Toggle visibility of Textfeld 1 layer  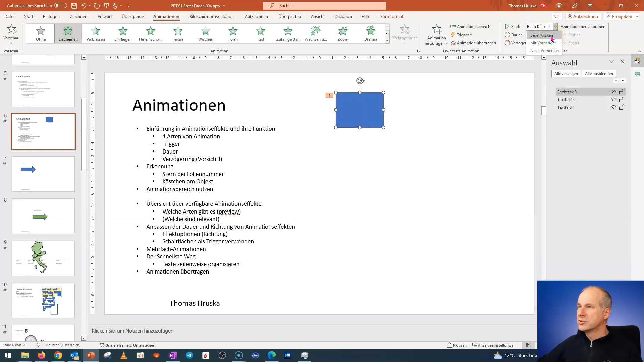[613, 107]
